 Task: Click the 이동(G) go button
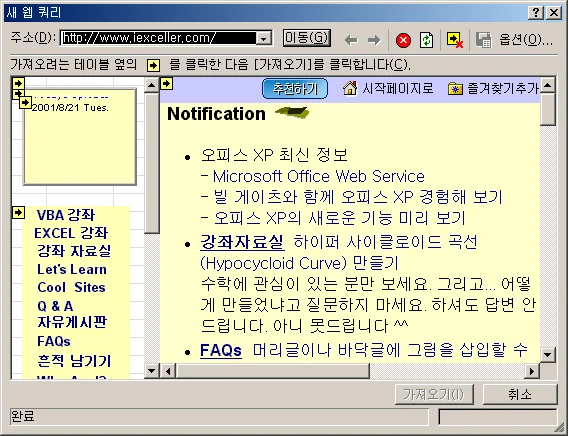pos(306,38)
